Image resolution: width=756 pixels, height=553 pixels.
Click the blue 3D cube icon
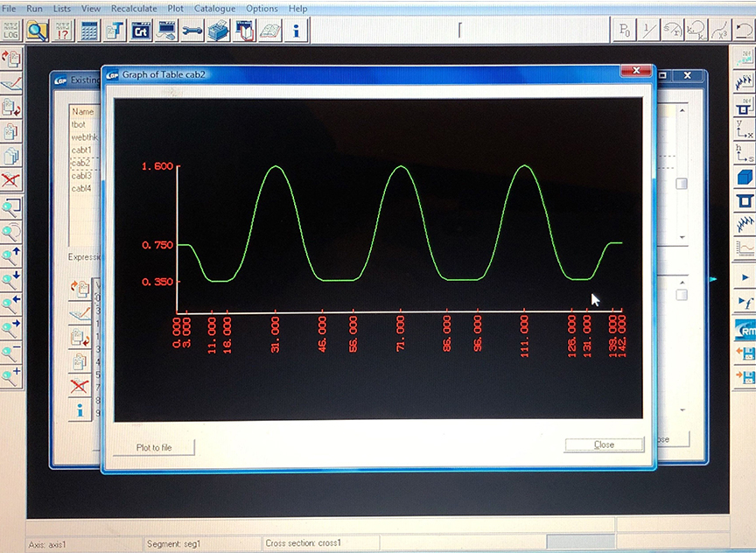click(x=745, y=178)
